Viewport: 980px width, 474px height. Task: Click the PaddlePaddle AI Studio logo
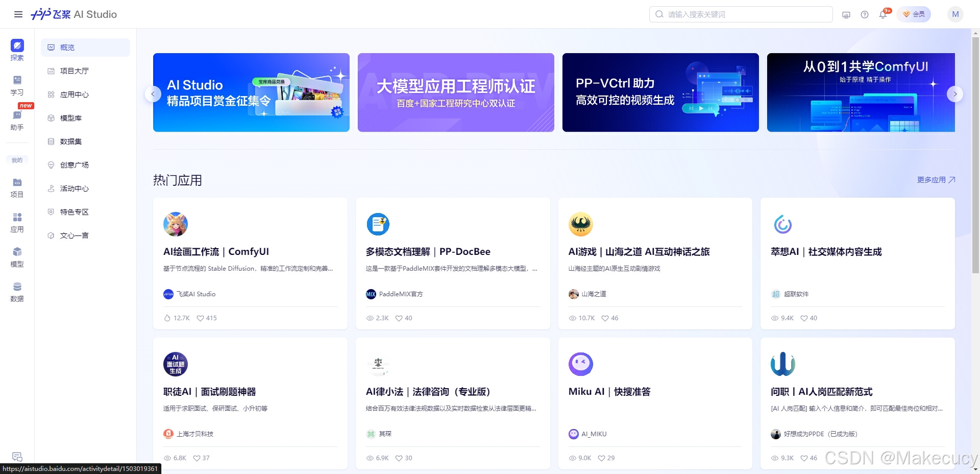74,14
